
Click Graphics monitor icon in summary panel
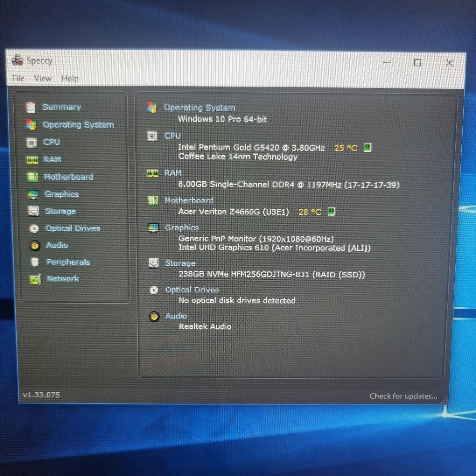[153, 228]
